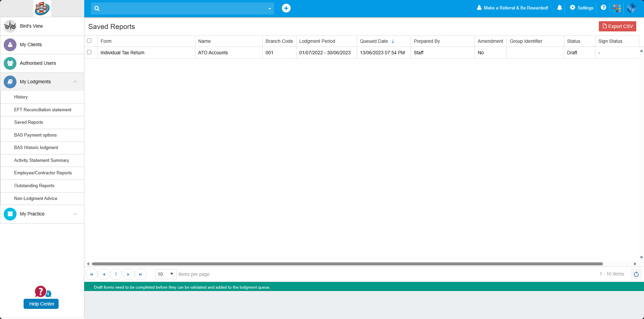Screen dimensions: 644x319
Task: Open the help question mark icon
Action: tap(603, 8)
